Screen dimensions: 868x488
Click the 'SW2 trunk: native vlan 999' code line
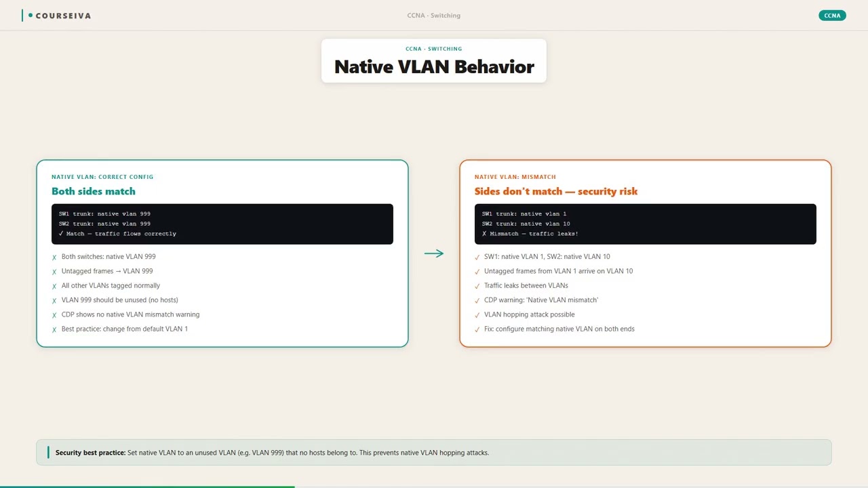coord(104,224)
